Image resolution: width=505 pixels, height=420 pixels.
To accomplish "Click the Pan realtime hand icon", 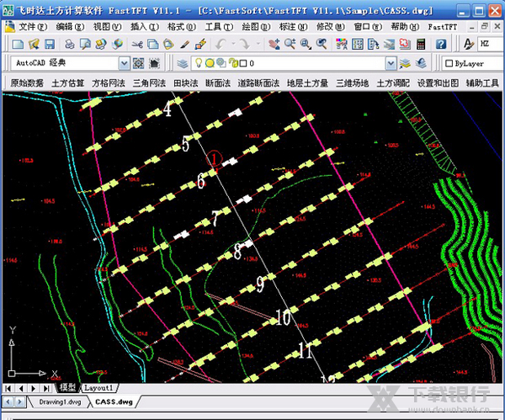I will (275, 44).
